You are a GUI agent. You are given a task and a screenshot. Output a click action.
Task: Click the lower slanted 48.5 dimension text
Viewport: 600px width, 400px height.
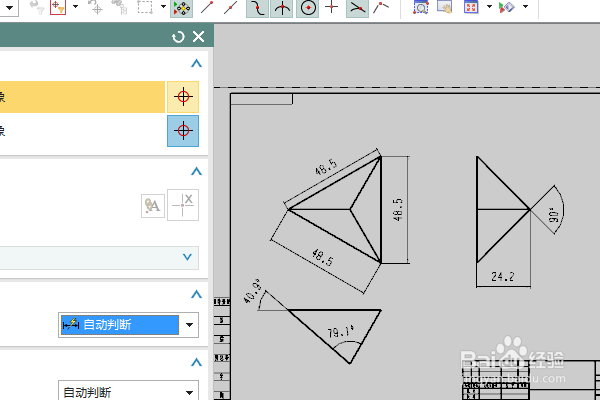323,257
